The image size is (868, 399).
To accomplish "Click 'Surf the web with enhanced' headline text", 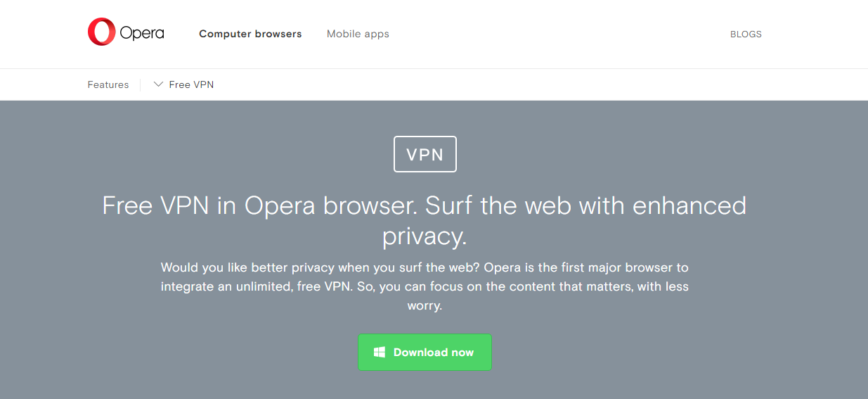I will (x=586, y=205).
